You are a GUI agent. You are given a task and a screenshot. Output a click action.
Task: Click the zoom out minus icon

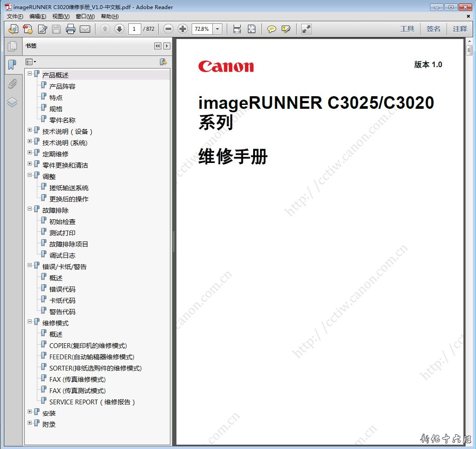pos(169,29)
